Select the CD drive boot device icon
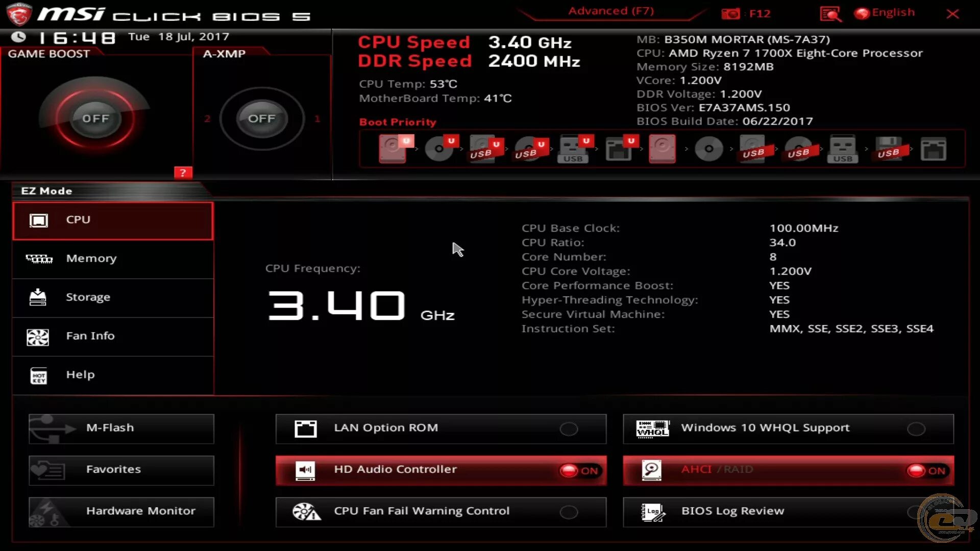The width and height of the screenshot is (980, 551). click(708, 149)
